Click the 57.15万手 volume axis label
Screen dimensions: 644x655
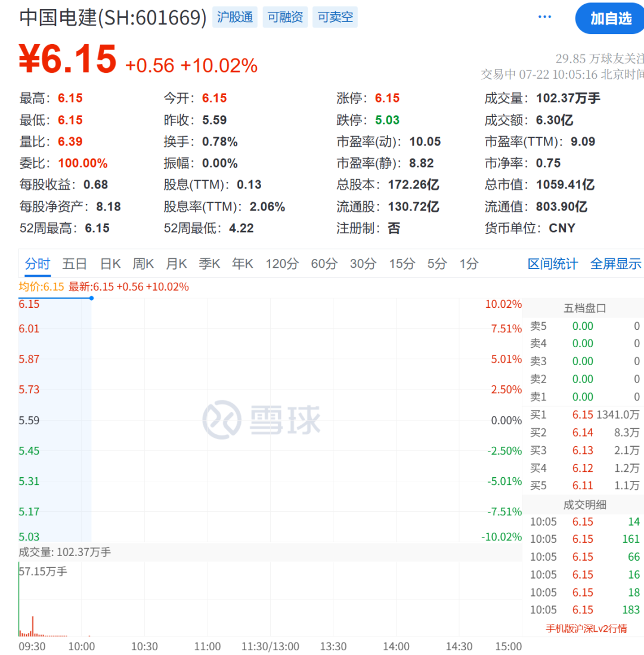(x=44, y=571)
